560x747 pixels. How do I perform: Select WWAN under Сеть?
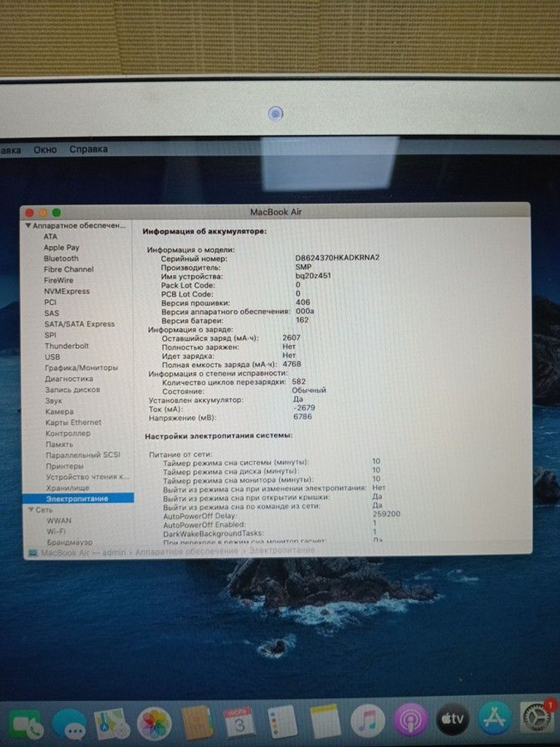click(59, 521)
